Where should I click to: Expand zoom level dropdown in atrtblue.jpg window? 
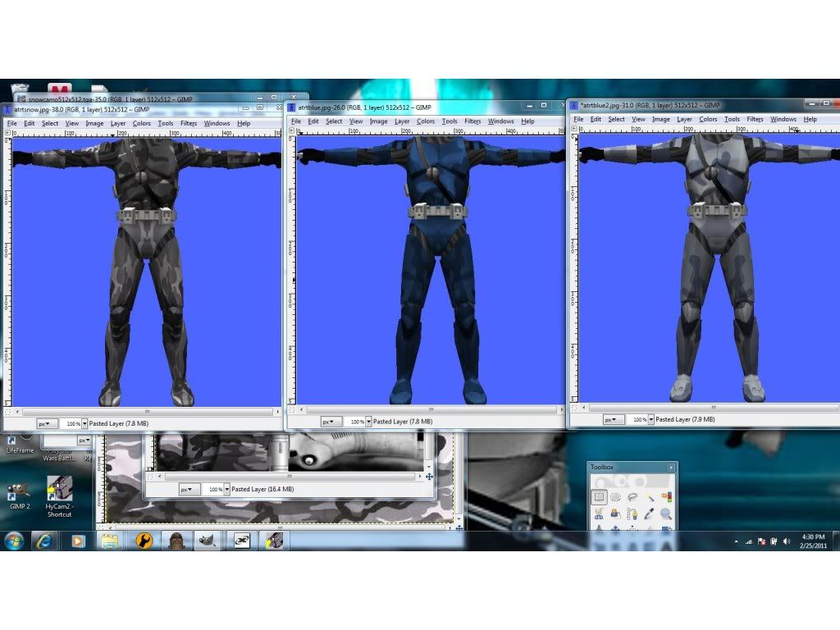point(368,422)
